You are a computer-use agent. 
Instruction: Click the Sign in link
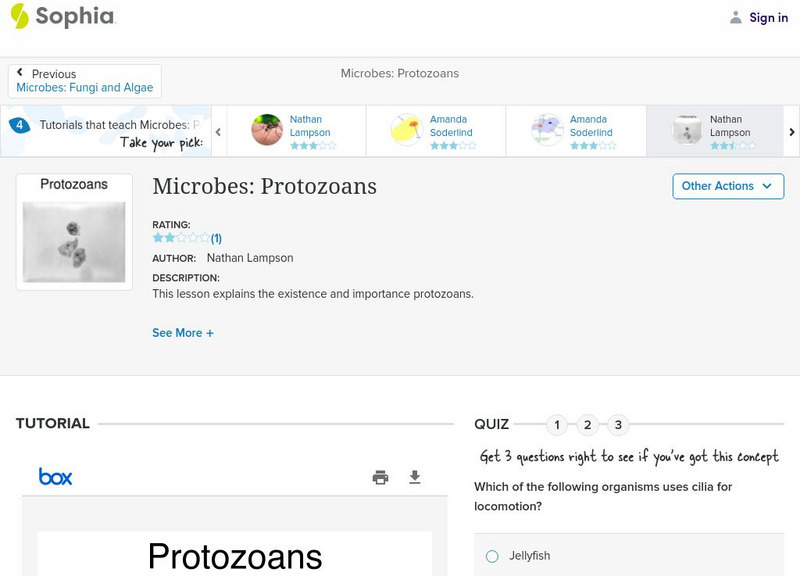tap(768, 17)
